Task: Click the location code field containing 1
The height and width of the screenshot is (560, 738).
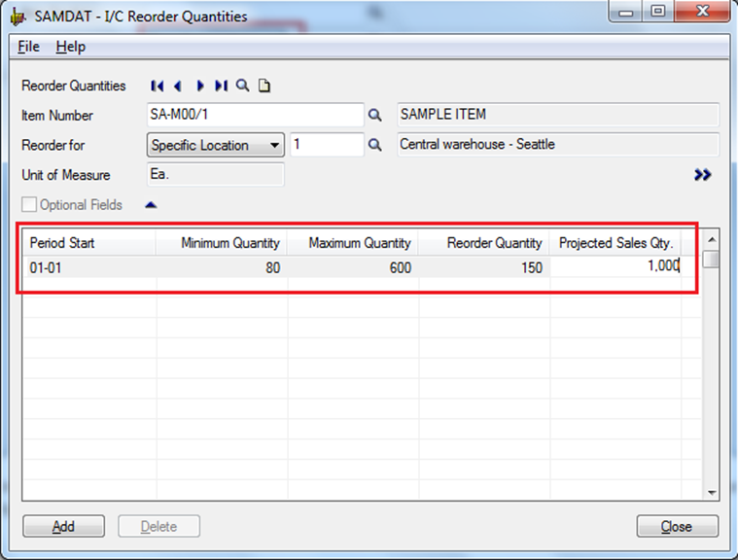Action: point(327,145)
